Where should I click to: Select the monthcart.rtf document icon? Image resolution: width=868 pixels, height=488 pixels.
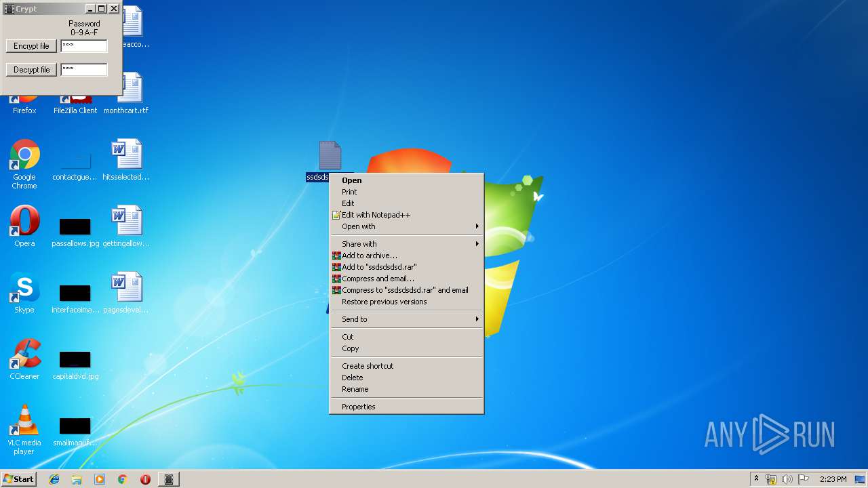pyautogui.click(x=126, y=93)
